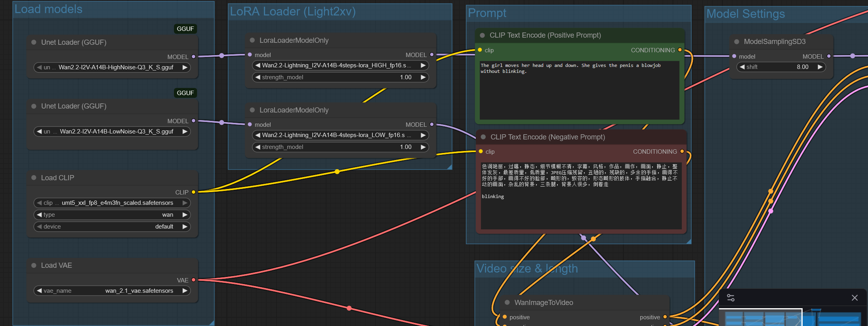Select next HighNoise unet model with right arrow
The image size is (868, 326).
185,67
